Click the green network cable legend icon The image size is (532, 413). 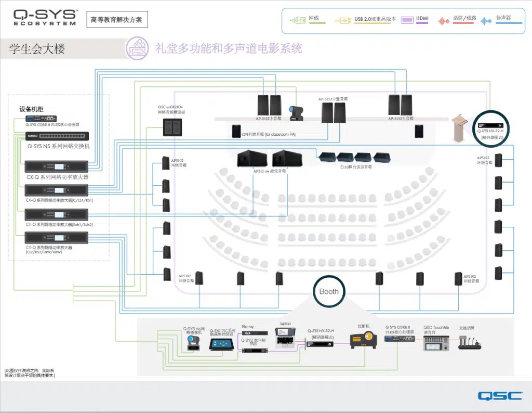(x=298, y=20)
